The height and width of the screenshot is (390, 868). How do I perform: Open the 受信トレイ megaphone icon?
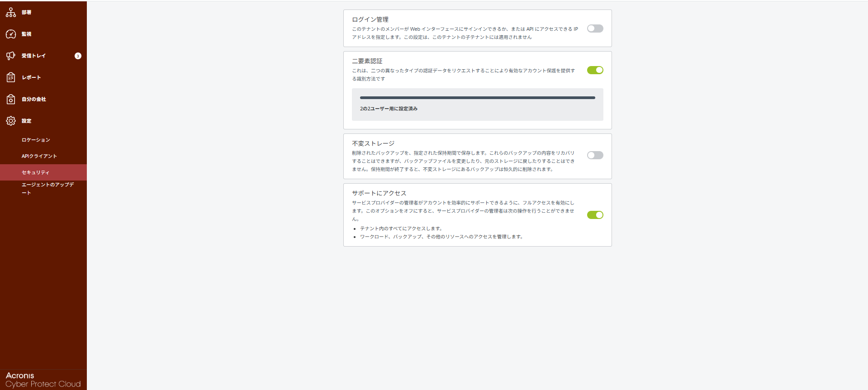point(11,56)
